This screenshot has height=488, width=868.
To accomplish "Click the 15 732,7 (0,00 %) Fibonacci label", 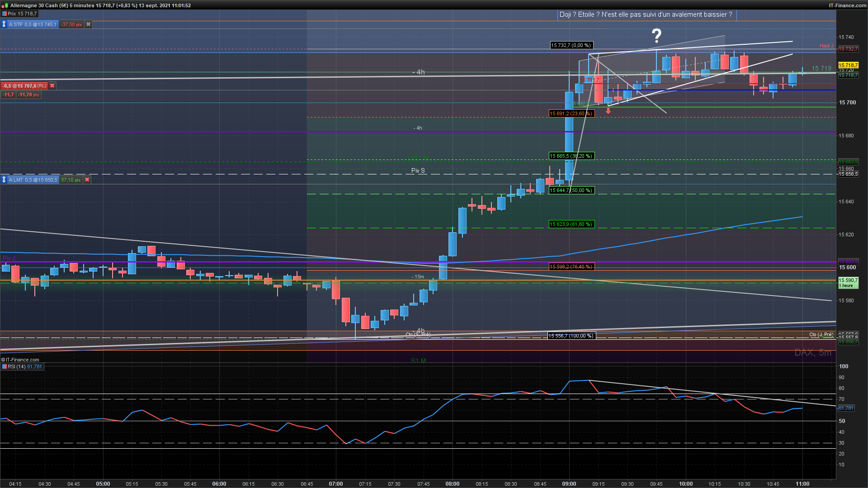I will (571, 45).
